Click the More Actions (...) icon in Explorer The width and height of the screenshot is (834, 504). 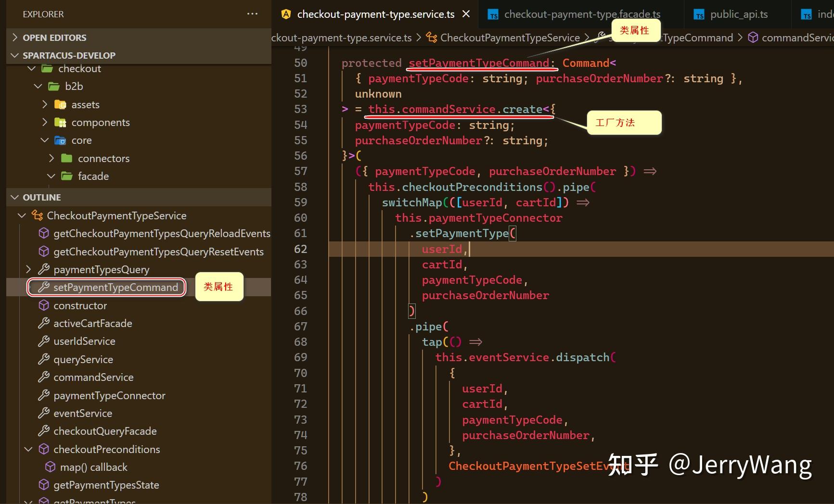[x=252, y=14]
